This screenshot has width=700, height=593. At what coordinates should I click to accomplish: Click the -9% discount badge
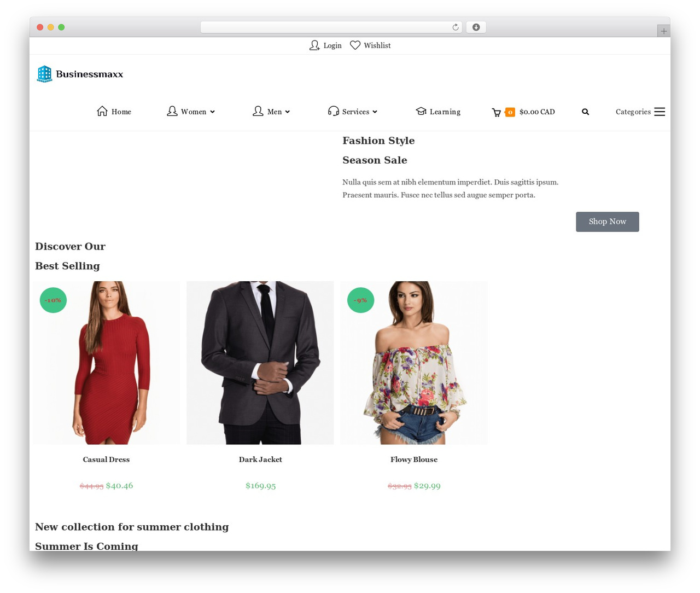360,300
